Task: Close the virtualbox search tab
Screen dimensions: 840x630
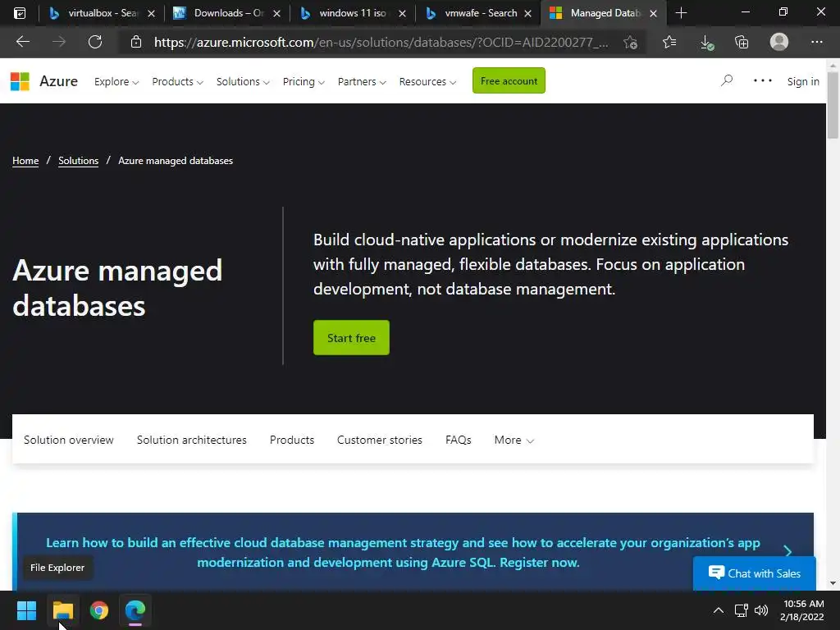Action: pyautogui.click(x=151, y=13)
